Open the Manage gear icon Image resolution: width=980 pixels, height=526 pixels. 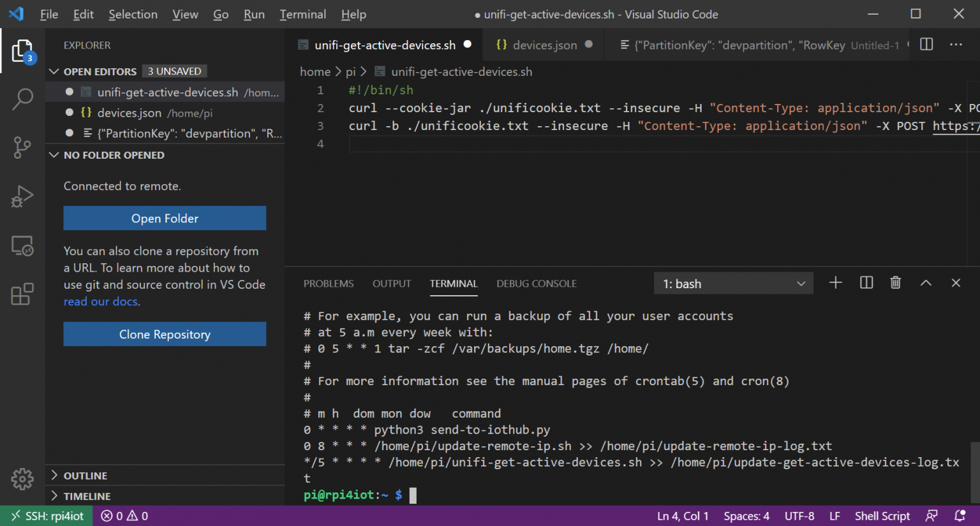[x=22, y=479]
